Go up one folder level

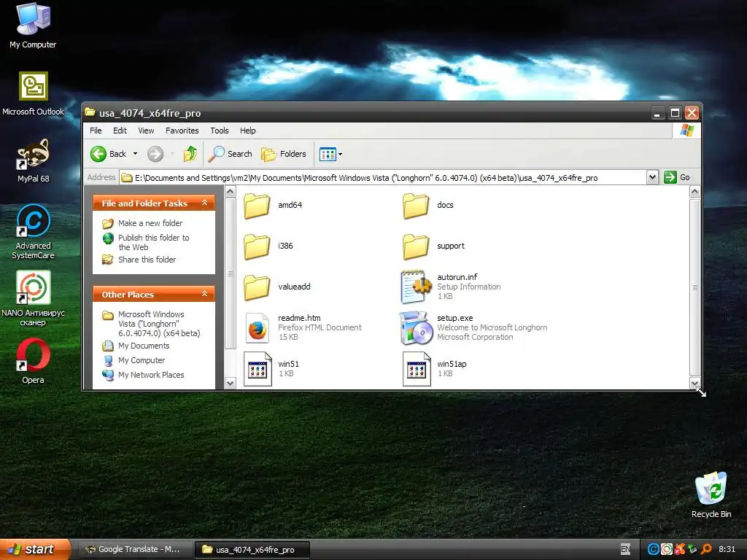coord(190,154)
